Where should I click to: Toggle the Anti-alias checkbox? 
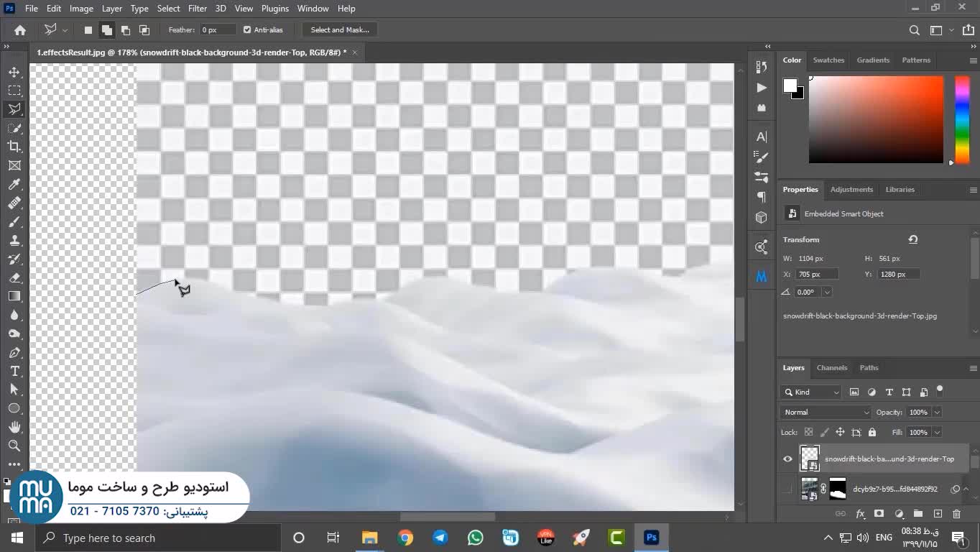coord(247,30)
